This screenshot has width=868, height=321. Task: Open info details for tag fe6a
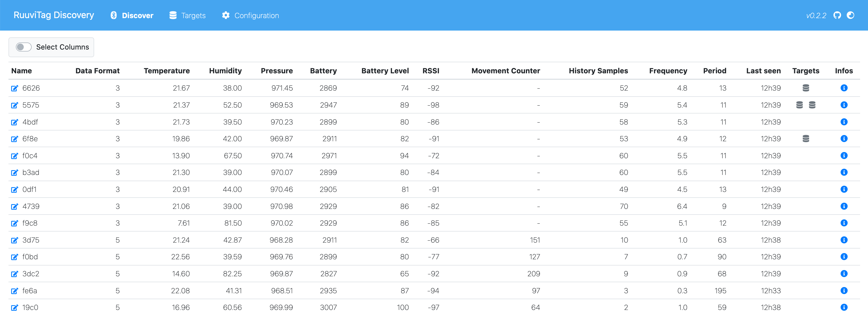[x=844, y=290]
